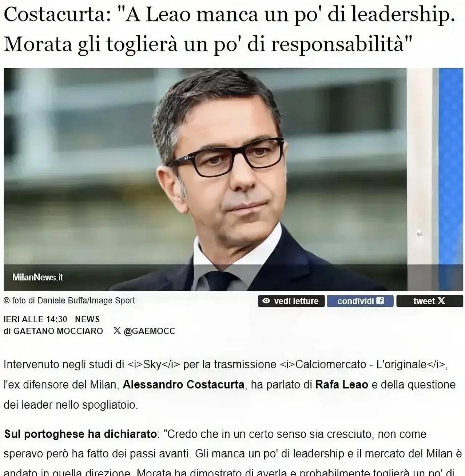
Task: Select bold name Alessandro Costacurta in text
Action: 183,385
